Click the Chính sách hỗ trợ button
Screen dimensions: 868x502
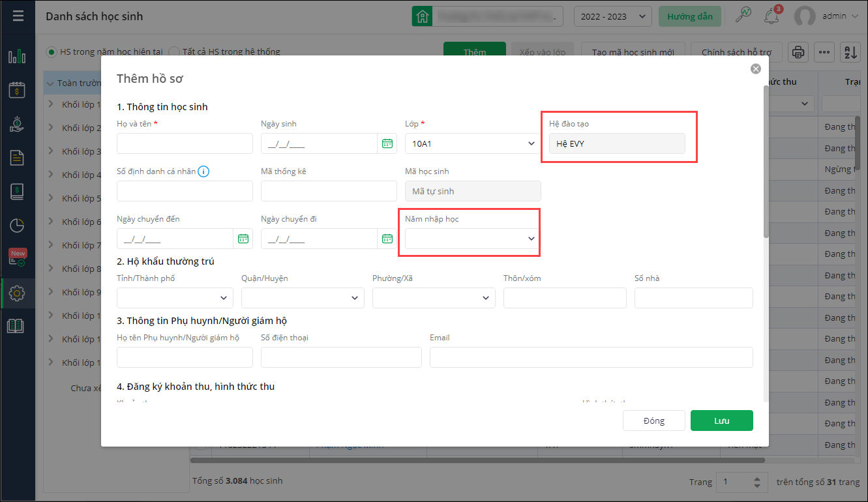[x=737, y=52]
